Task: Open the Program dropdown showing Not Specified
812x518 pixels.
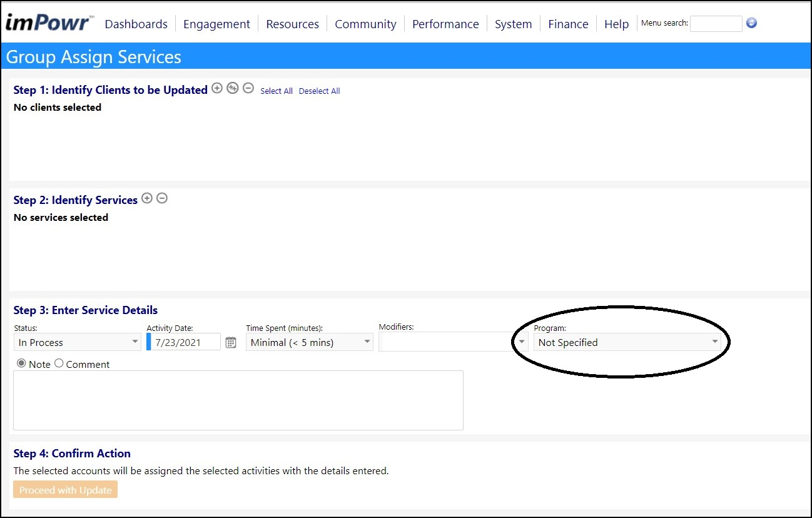Action: [627, 342]
